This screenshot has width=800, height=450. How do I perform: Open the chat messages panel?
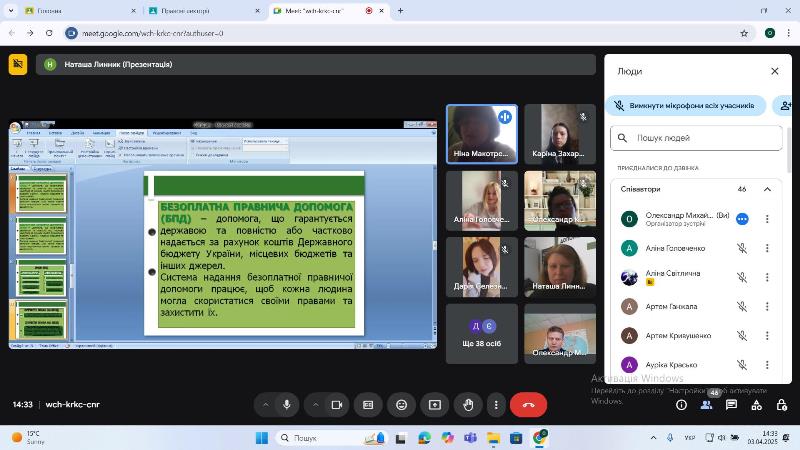[732, 405]
